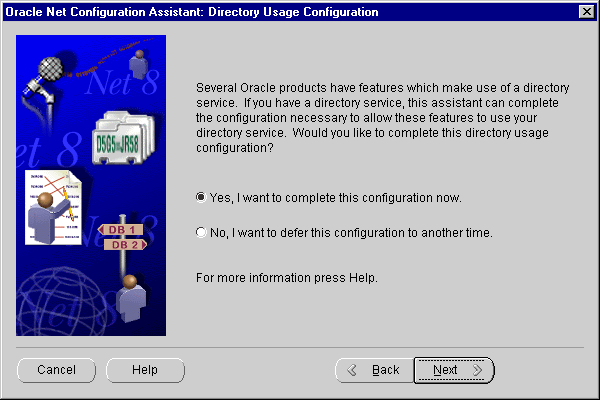
Task: Click the 'Several Oracle products' description paragraph
Action: click(x=383, y=118)
